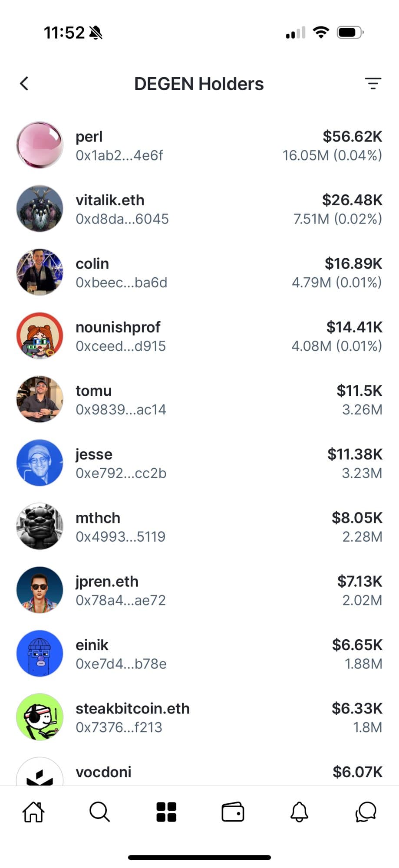Open the Search magnifier icon
This screenshot has height=868, width=399.
point(99,812)
